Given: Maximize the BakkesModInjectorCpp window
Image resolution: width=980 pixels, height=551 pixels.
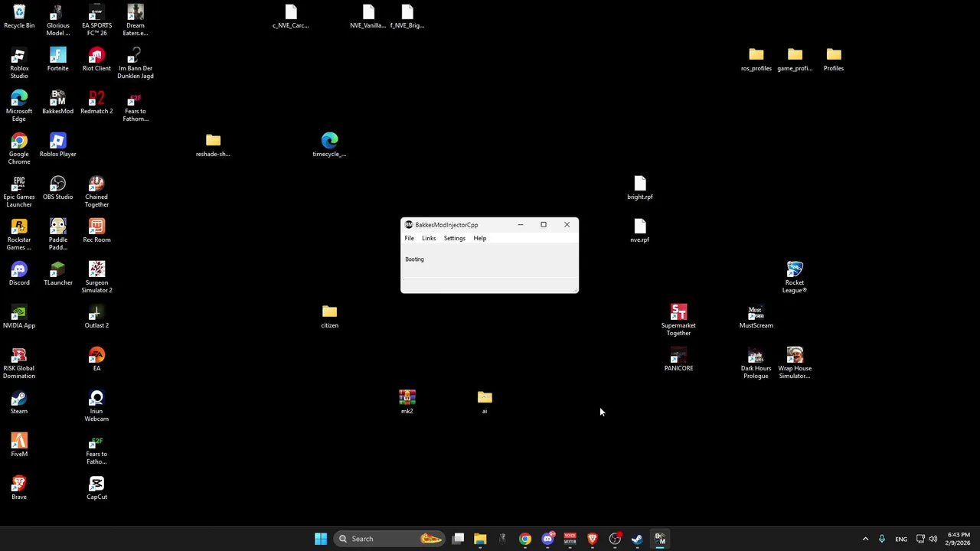Looking at the screenshot, I should click(x=544, y=224).
